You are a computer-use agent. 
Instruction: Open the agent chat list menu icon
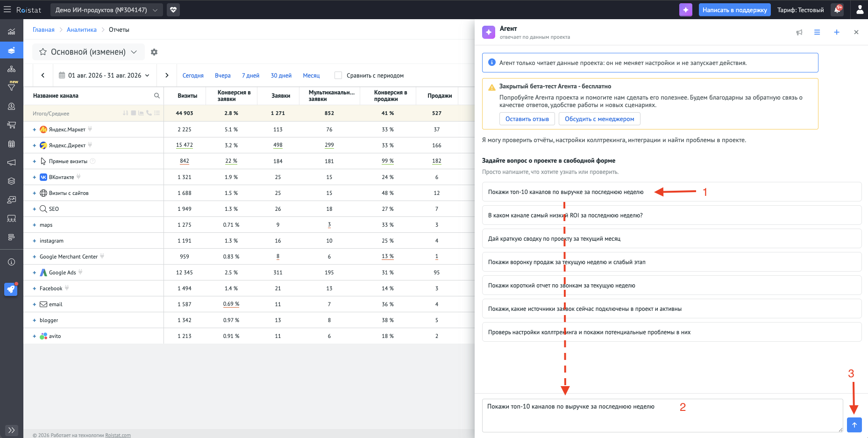[817, 32]
